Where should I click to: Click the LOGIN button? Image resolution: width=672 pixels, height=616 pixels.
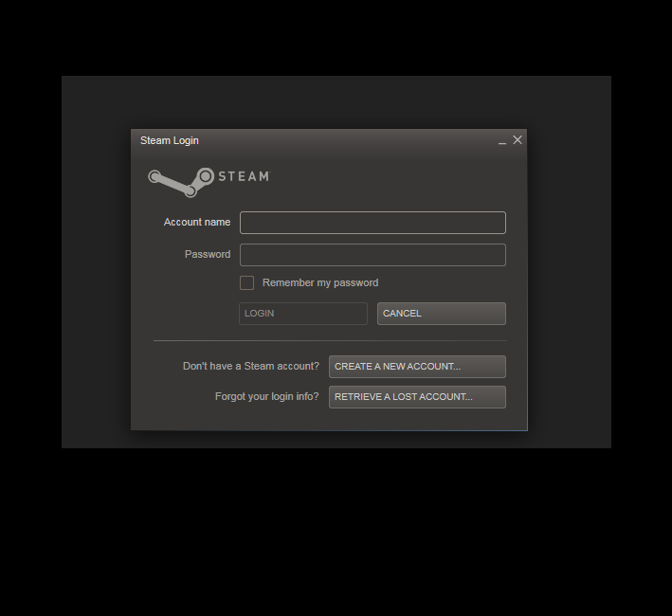[x=303, y=314]
